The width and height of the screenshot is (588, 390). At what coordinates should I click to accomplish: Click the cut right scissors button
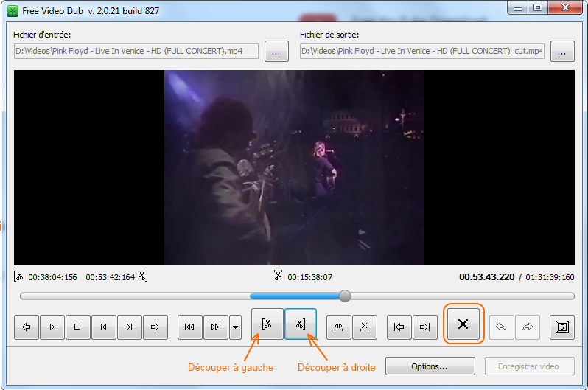(x=301, y=324)
